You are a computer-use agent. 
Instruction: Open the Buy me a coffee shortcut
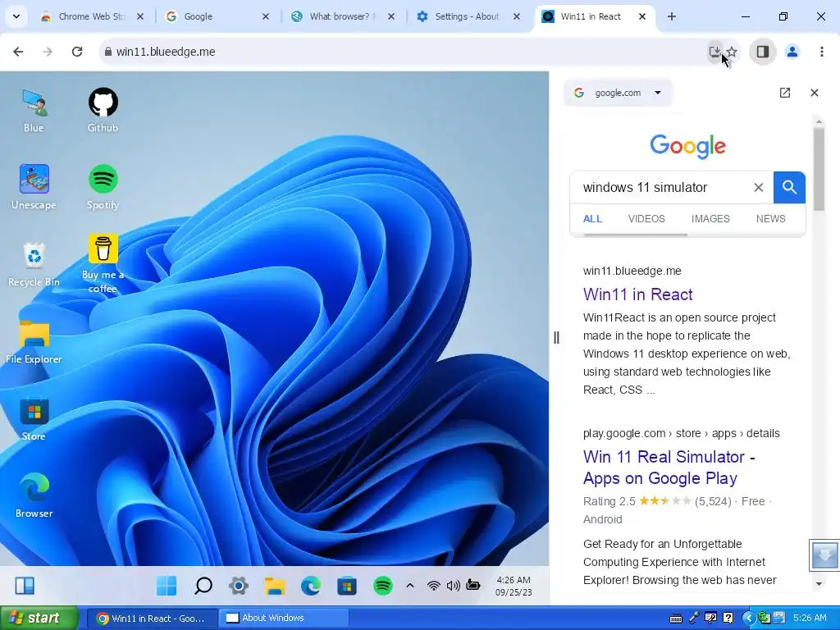[103, 264]
